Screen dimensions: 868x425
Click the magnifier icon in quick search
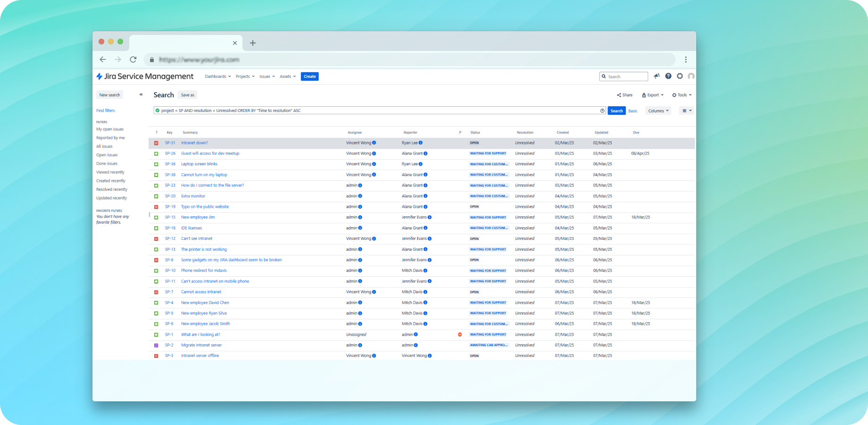[x=604, y=76]
